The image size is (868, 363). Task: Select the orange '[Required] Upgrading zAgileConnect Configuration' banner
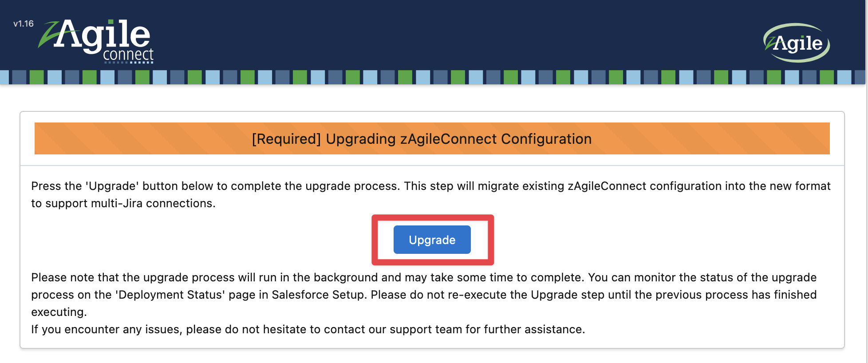[x=432, y=138]
